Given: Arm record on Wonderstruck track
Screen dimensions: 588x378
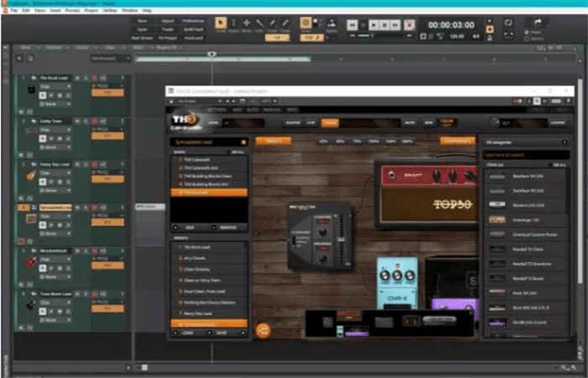Looking at the screenshot, I should click(x=94, y=251).
